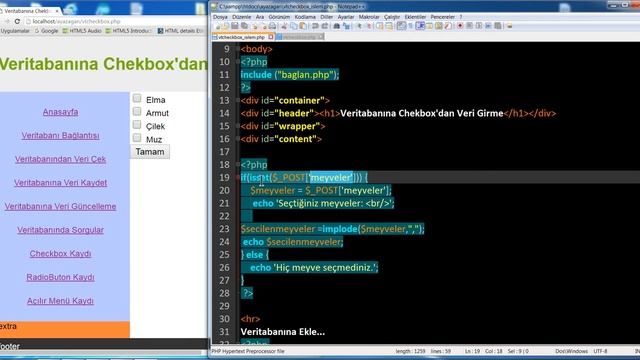This screenshot has height=360, width=640.
Task: Click the red Record Macro icon
Action: [460, 26]
